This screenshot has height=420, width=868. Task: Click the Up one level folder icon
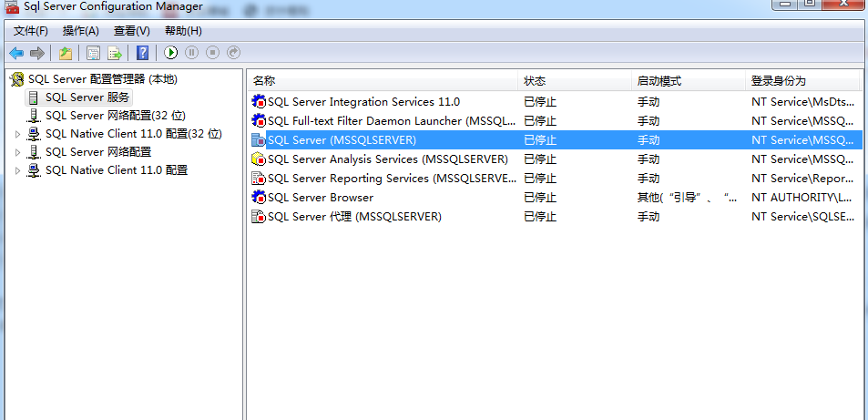pos(66,53)
